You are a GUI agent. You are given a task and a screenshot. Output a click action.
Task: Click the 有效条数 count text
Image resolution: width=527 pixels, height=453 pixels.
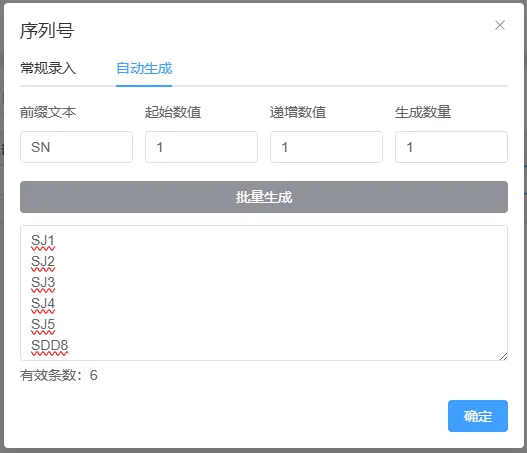tap(59, 375)
